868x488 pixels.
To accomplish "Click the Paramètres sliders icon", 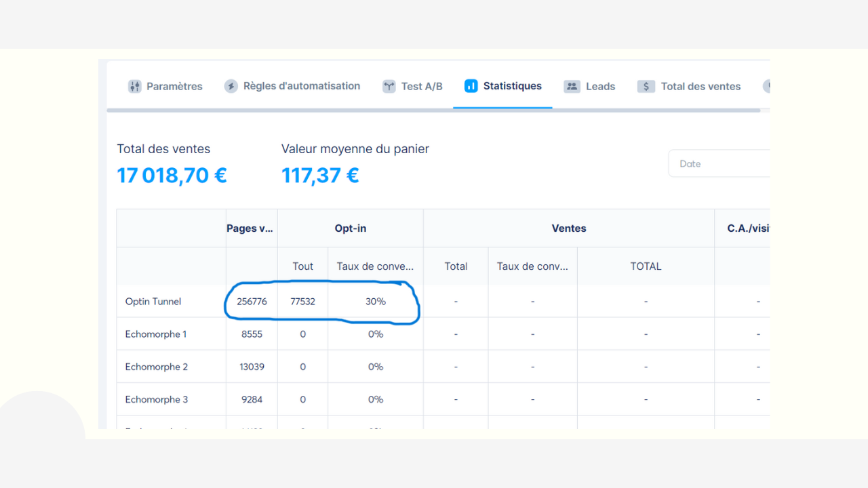I will [135, 86].
